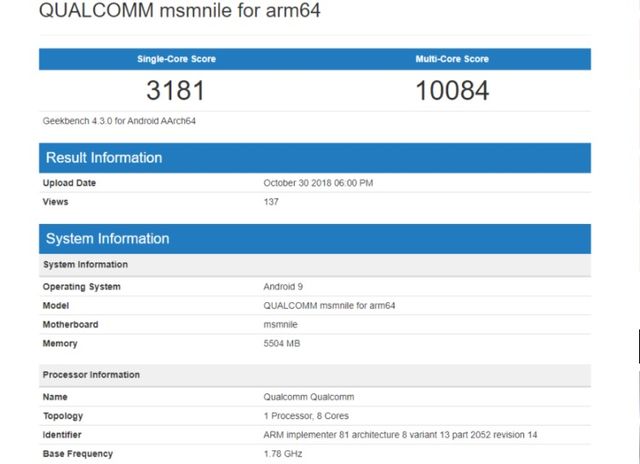640x464 pixels.
Task: Click the Android 9 value
Action: 283,287
